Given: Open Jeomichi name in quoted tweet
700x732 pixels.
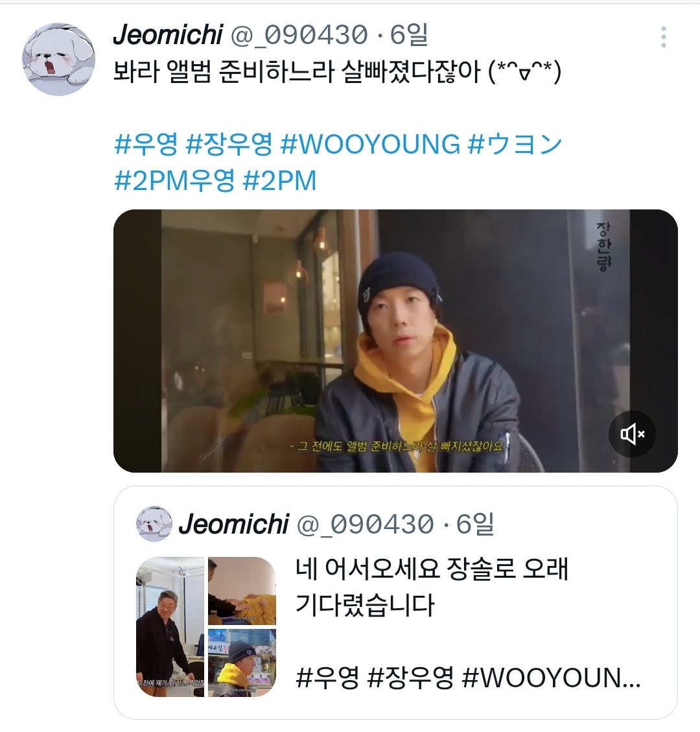Looking at the screenshot, I should click(234, 525).
